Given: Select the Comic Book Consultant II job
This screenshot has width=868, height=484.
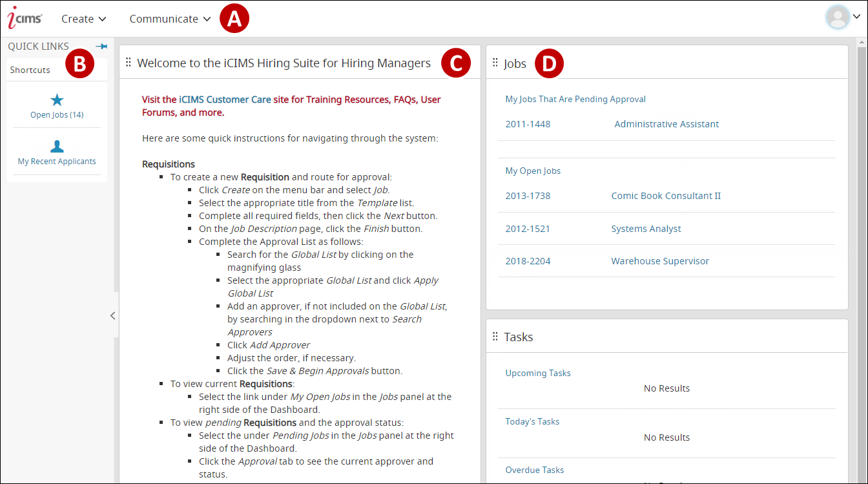Looking at the screenshot, I should pos(666,196).
